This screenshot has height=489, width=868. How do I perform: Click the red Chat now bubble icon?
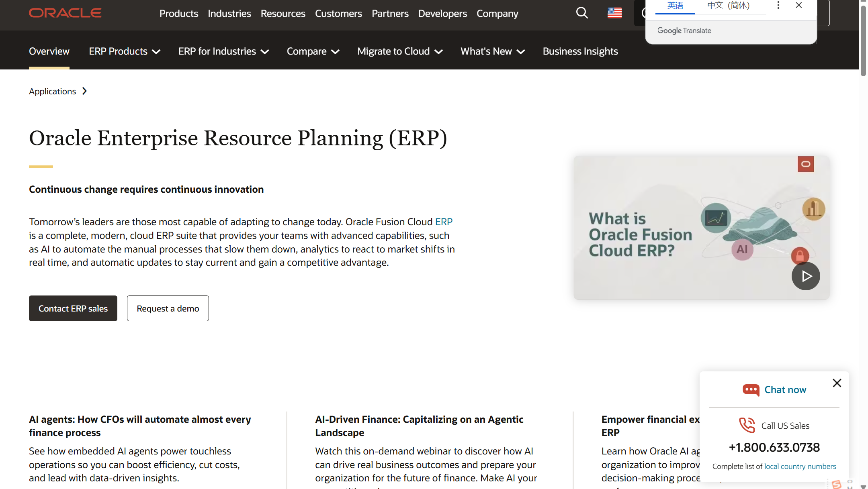pos(751,390)
